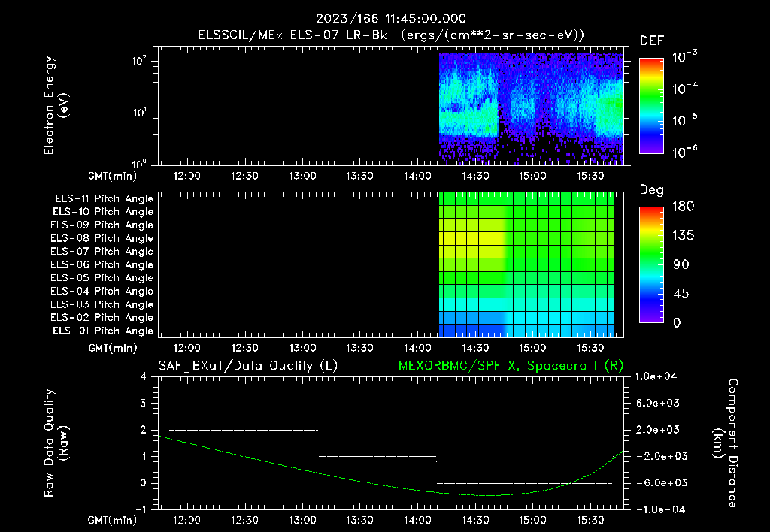Click the Electron Energy (eV) axis label
This screenshot has width=770, height=532.
pyautogui.click(x=56, y=105)
